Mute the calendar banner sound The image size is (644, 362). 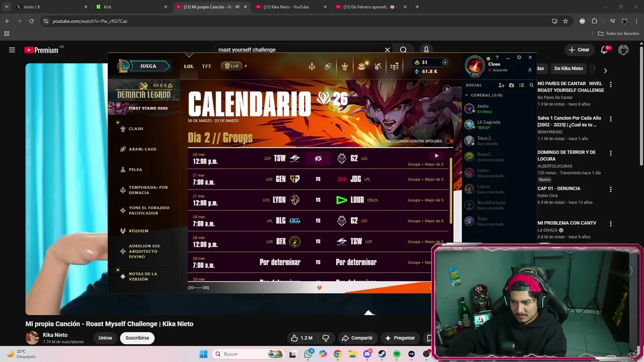tap(447, 89)
